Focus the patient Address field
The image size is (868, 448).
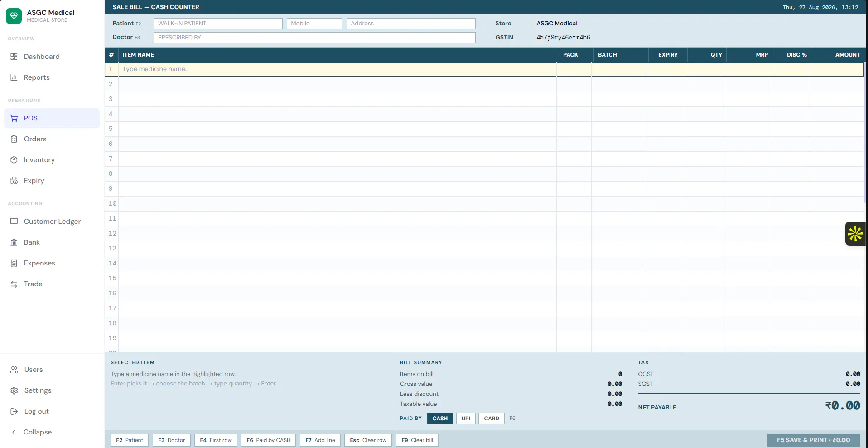point(411,24)
